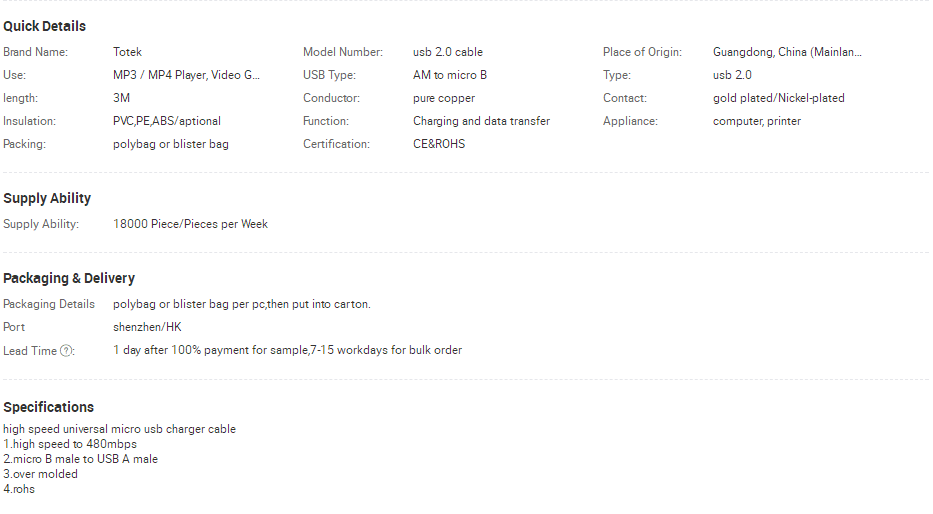
Task: Click the Certification value CE&ROHS
Action: (x=439, y=144)
